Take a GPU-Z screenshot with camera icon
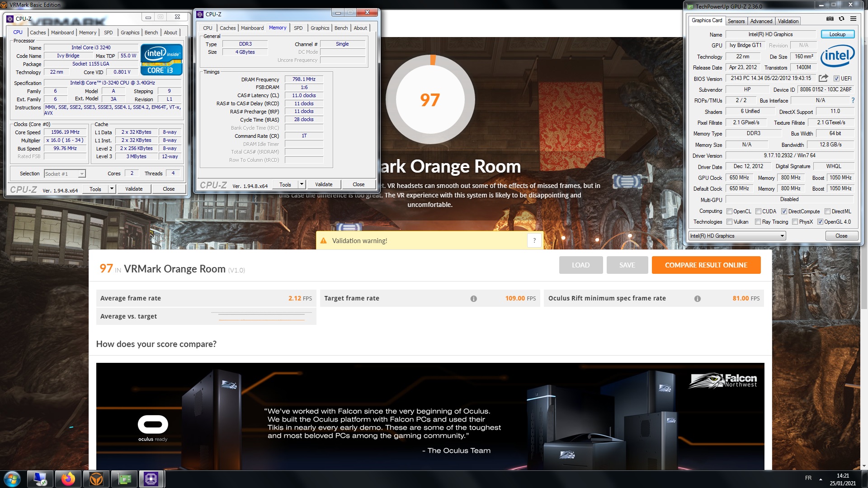Screen dimensions: 868x488 coord(830,19)
